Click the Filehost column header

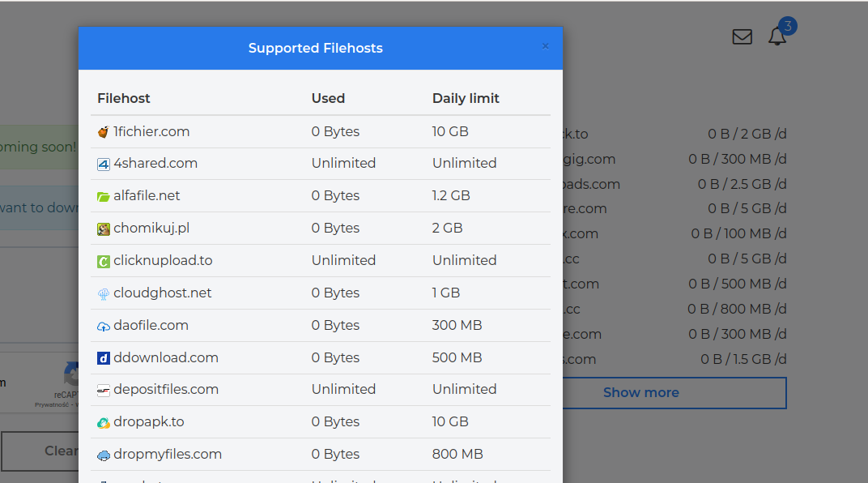[124, 98]
